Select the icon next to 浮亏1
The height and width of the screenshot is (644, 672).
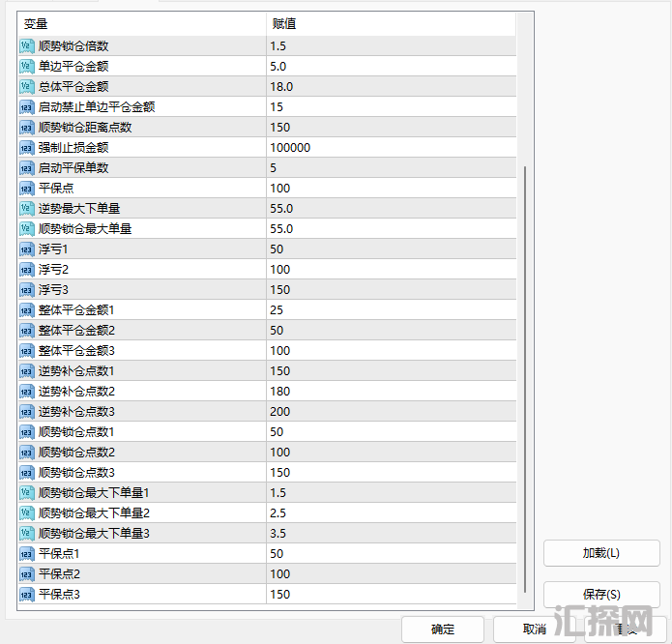click(26, 249)
